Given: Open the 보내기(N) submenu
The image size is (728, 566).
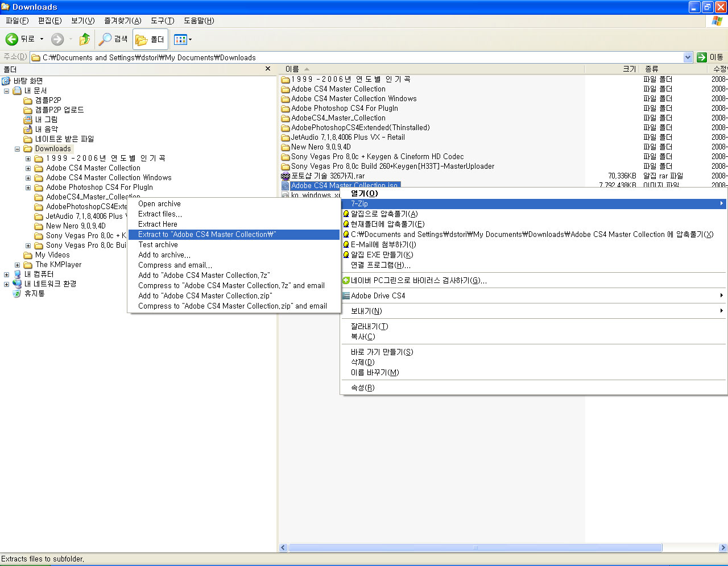Looking at the screenshot, I should tap(533, 311).
